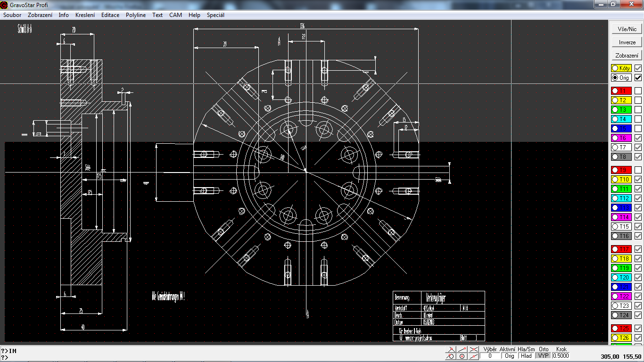Click the GravoStar Profi title bar icon

4,5
